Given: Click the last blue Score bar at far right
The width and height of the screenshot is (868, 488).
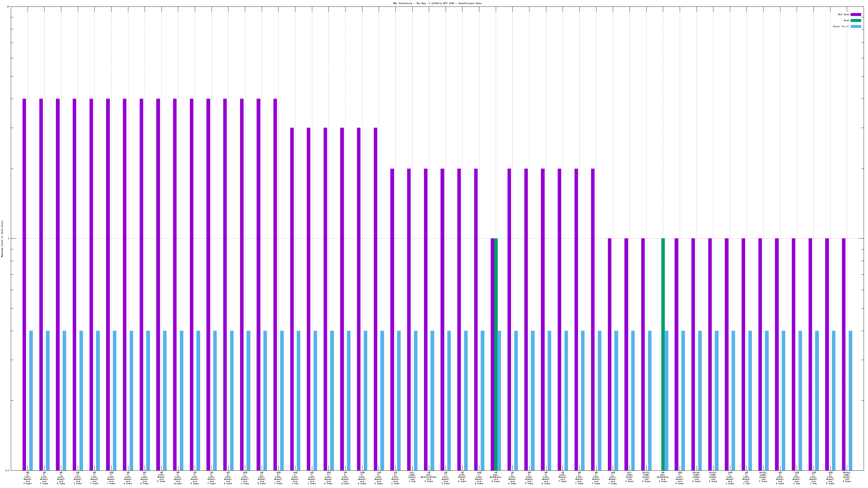Looking at the screenshot, I should (x=850, y=400).
